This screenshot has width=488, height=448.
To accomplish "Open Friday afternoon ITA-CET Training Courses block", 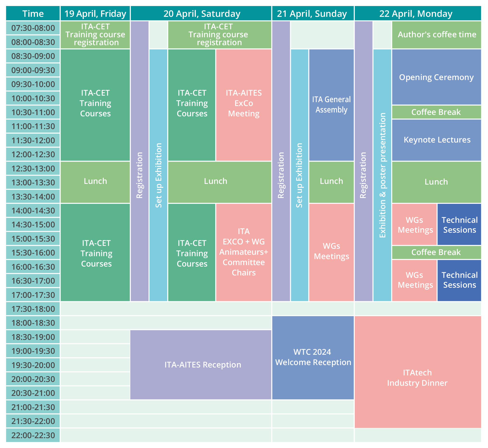I will [95, 253].
